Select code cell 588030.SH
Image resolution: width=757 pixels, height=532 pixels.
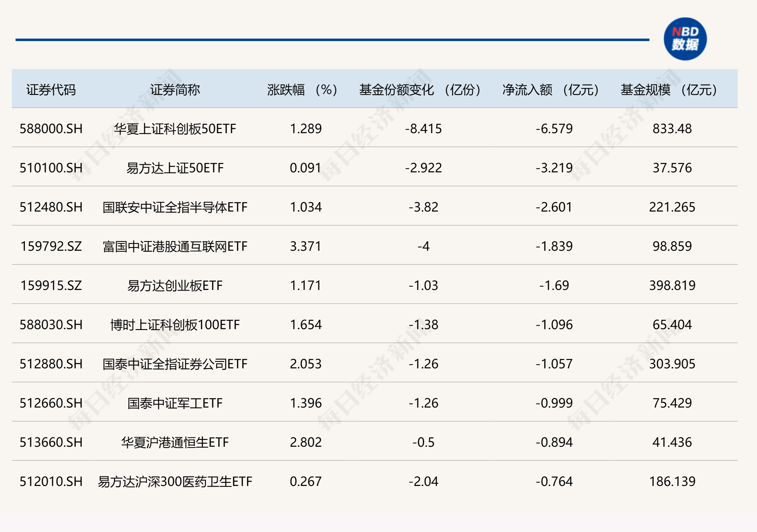pos(51,325)
